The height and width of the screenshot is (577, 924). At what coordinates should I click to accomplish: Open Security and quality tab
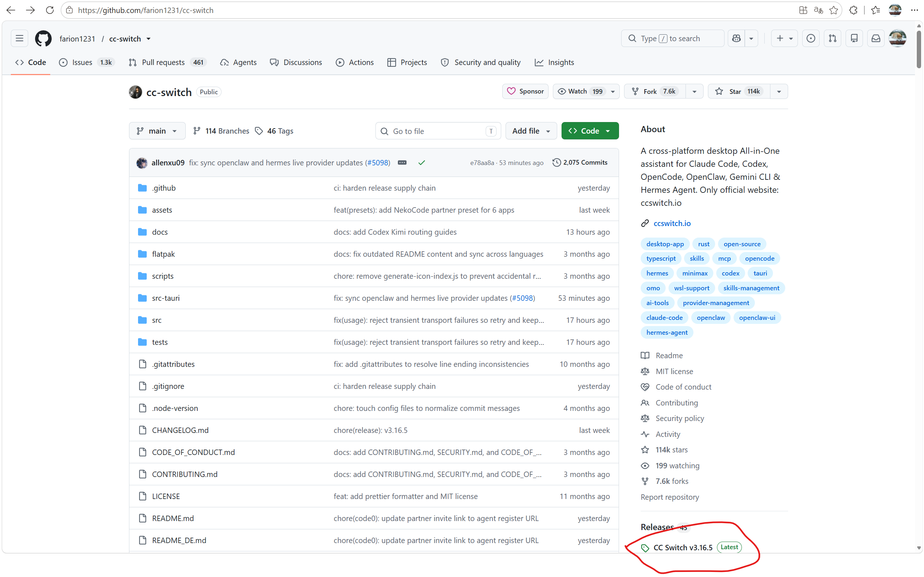pos(481,62)
